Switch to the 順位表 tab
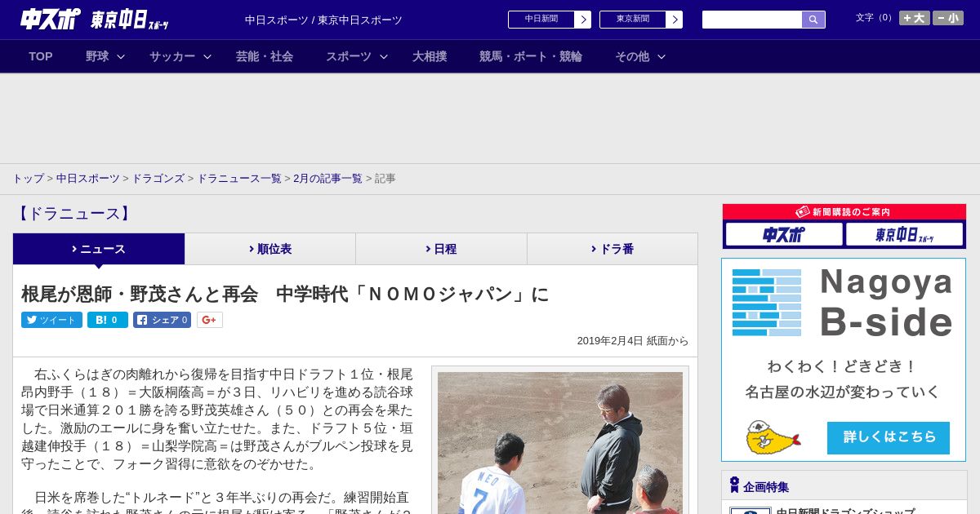 270,249
